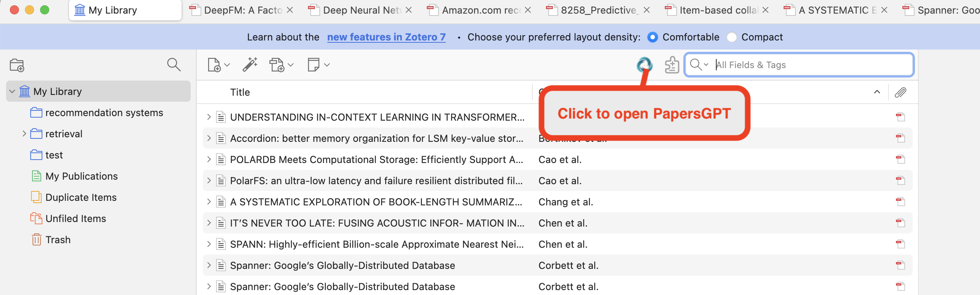Viewport: 980px width, 295px height.
Task: Collapse the My Library tree
Action: pyautogui.click(x=12, y=92)
